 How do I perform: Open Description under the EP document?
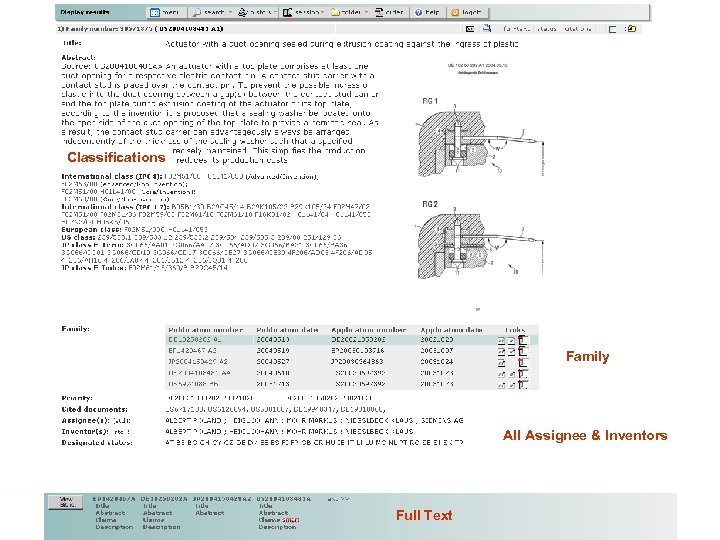[114, 527]
